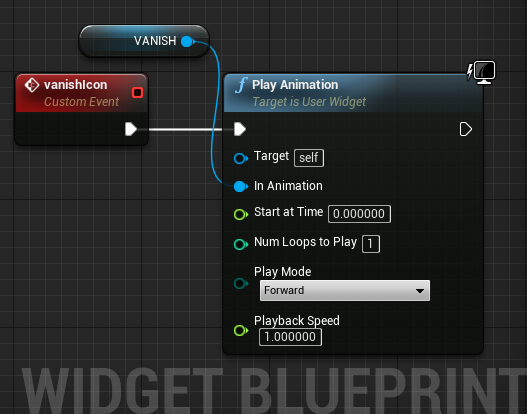Click the VANISH variable output pin
Viewport: 527px width, 414px height.
click(x=187, y=41)
